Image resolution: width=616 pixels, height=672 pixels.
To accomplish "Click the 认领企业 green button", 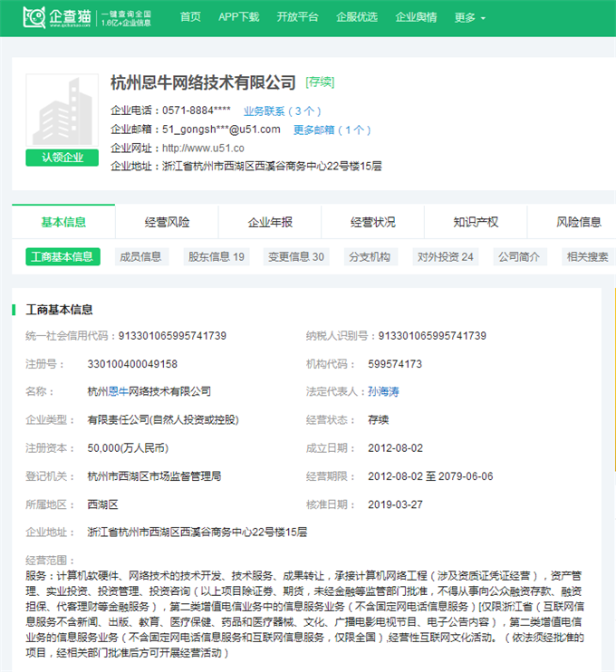I will coord(63,158).
